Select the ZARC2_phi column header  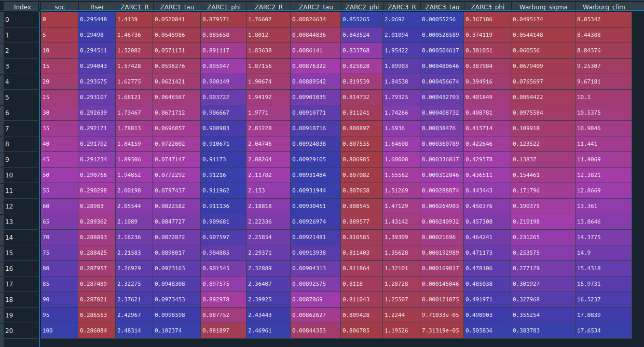(x=362, y=7)
